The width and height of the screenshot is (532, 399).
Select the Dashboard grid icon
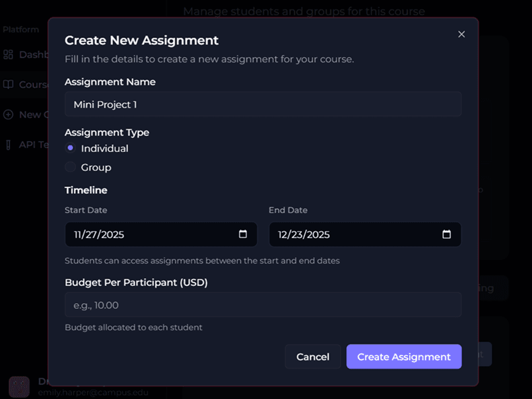pos(8,54)
